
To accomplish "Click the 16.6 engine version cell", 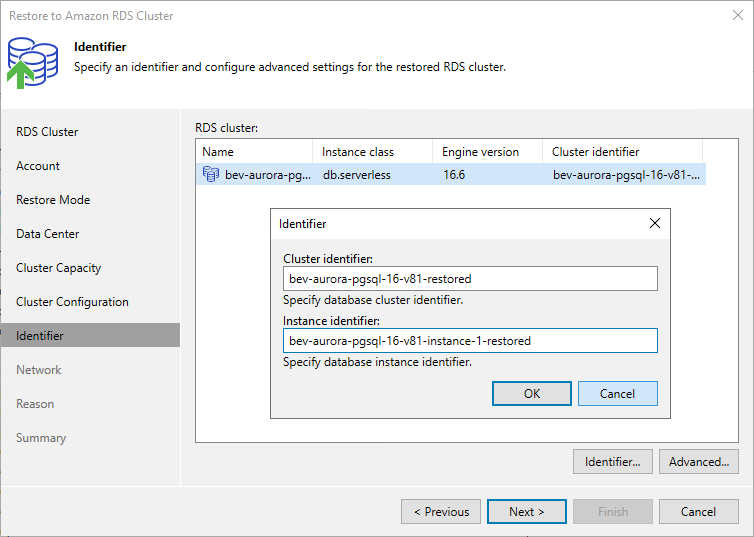I will pyautogui.click(x=454, y=175).
